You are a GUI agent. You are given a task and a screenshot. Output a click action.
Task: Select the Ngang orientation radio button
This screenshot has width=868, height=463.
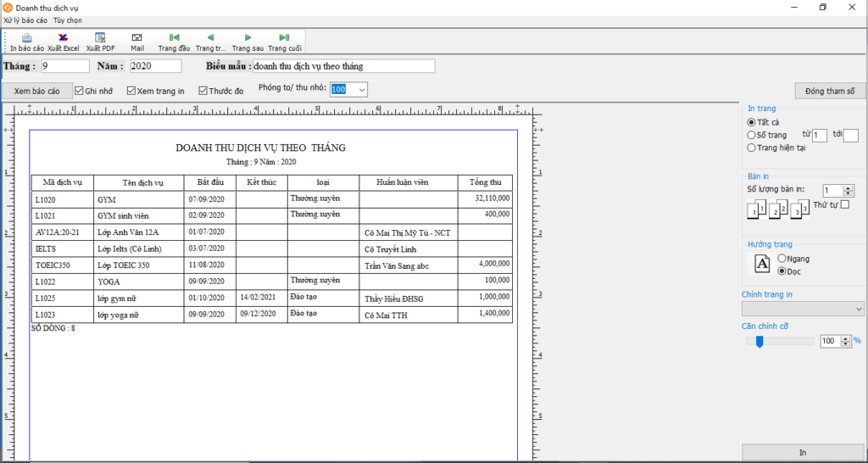(x=782, y=258)
